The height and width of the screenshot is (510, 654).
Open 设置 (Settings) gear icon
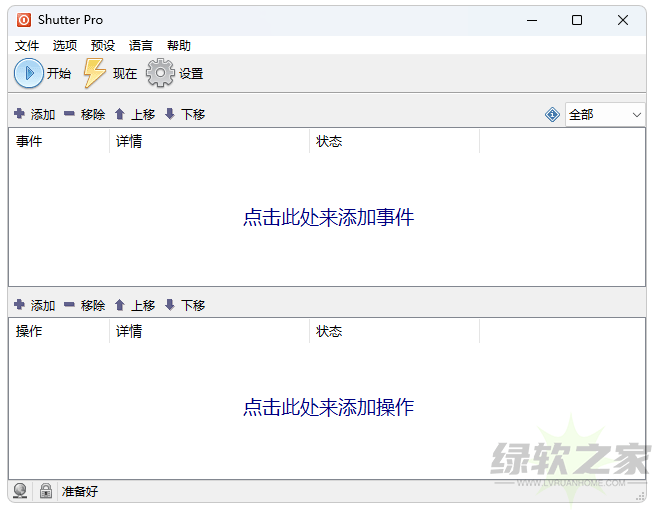160,73
